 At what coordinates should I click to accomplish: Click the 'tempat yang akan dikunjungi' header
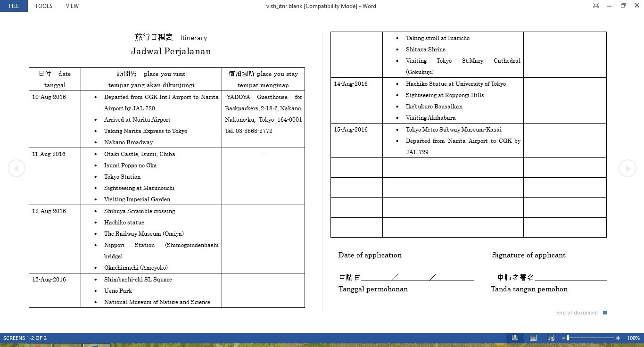coord(151,85)
